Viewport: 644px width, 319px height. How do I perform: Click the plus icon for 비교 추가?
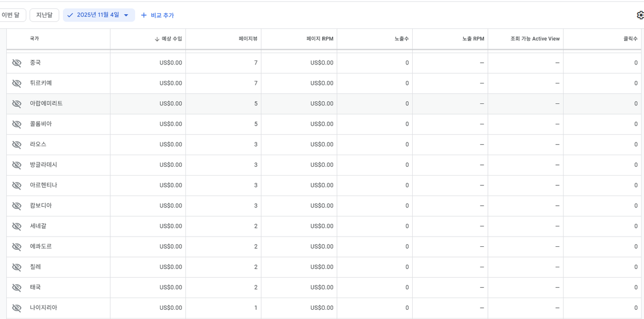pyautogui.click(x=144, y=15)
